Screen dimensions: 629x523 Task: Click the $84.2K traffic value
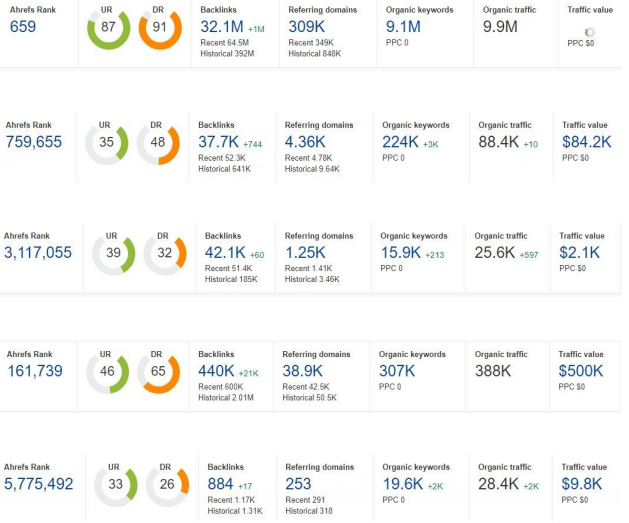click(x=587, y=142)
